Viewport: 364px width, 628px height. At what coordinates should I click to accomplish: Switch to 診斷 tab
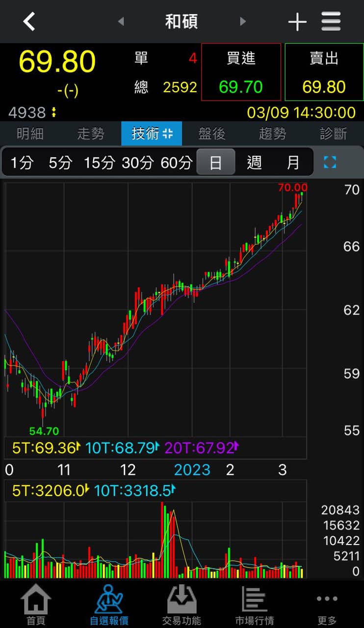(x=334, y=133)
